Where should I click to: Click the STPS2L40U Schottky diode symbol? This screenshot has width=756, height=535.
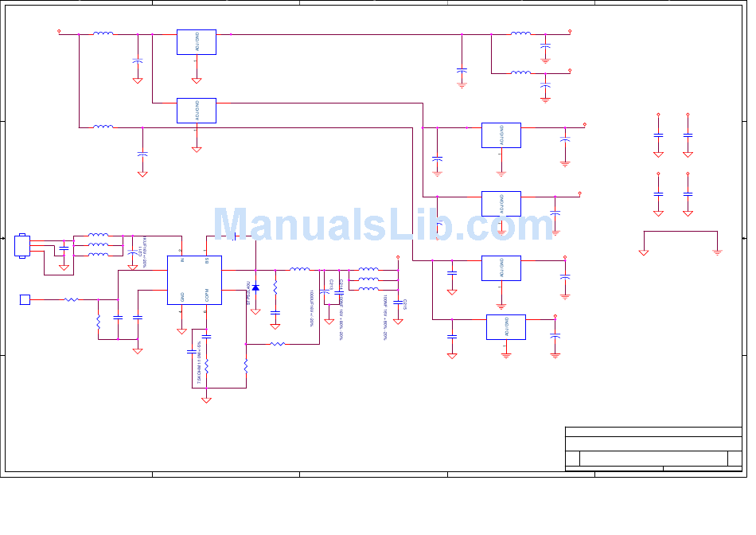[255, 287]
